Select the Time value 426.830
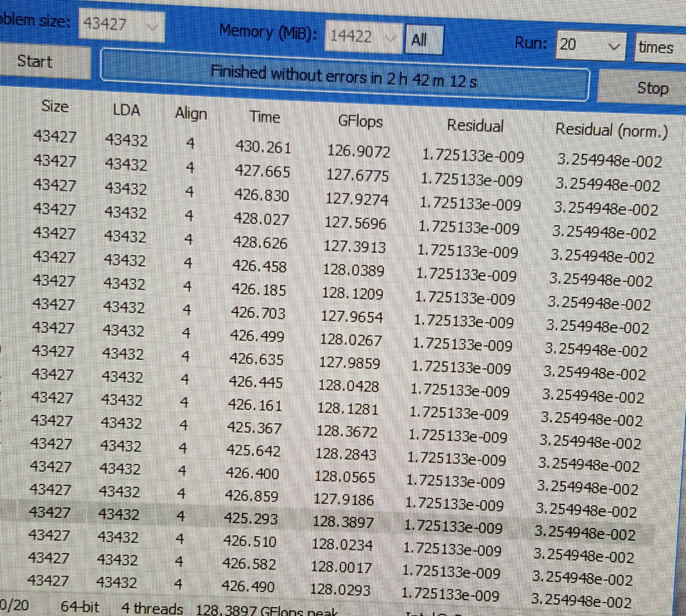 pyautogui.click(x=262, y=195)
